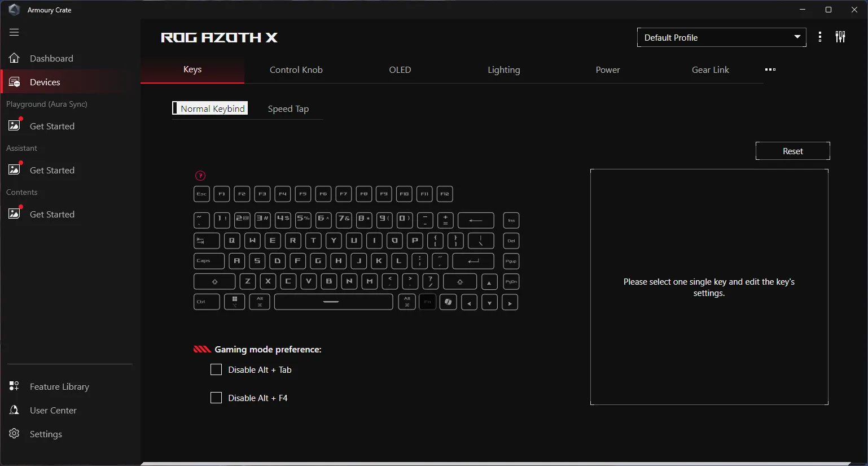The height and width of the screenshot is (466, 868).
Task: Open Settings with the gear icon
Action: [14, 434]
